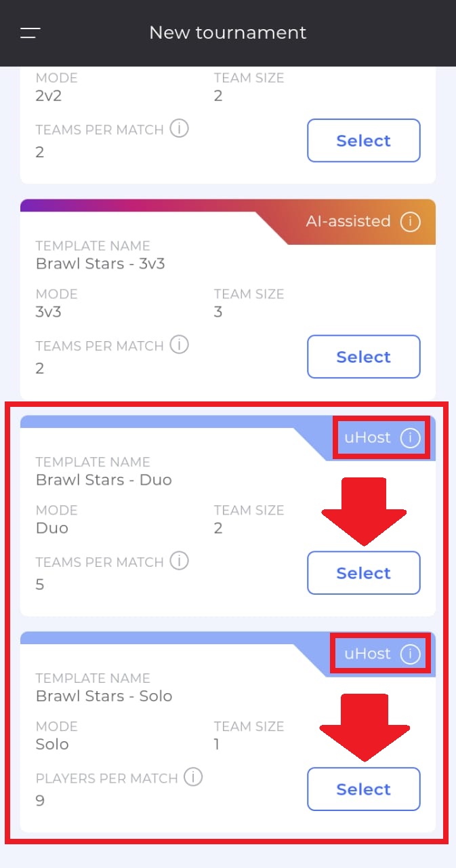Image resolution: width=456 pixels, height=868 pixels.
Task: Tap the Brawl Stars - Duo template name
Action: point(104,480)
